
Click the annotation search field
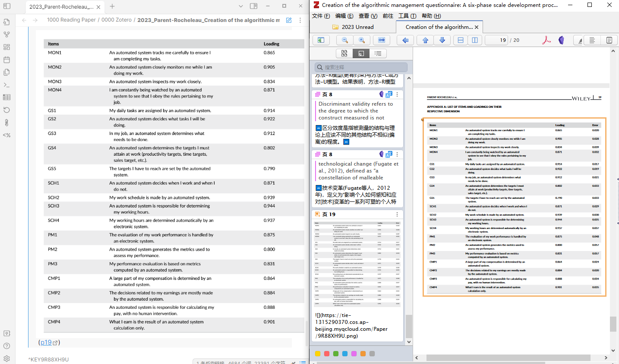tap(361, 67)
